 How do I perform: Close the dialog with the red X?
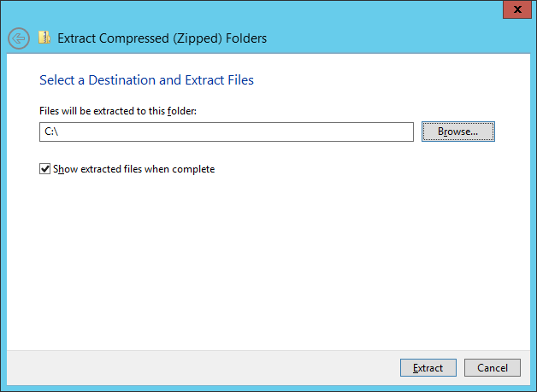[x=517, y=9]
